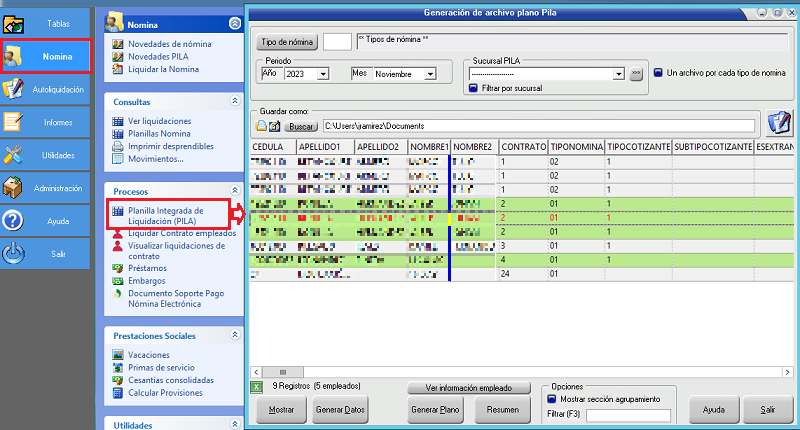800x430 pixels.
Task: Click the Ayuda question mark icon
Action: click(x=15, y=221)
